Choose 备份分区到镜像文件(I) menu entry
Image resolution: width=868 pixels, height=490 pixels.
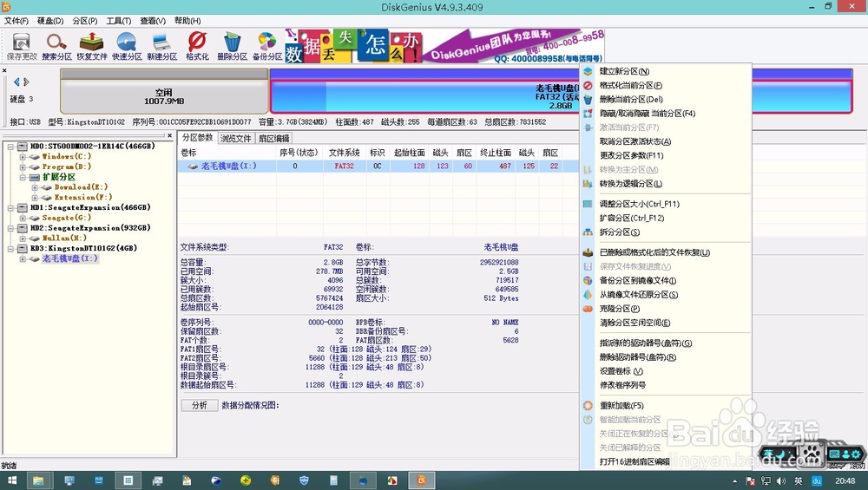[x=638, y=280]
